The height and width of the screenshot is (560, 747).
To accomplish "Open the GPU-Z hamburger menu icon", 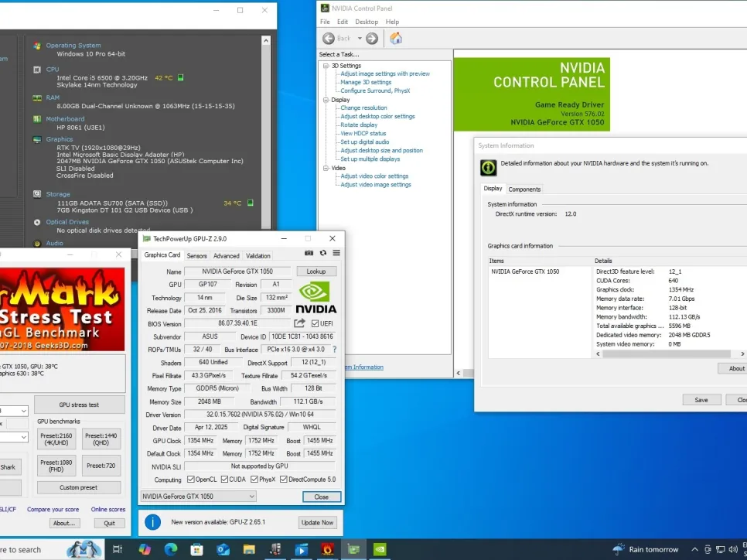I will click(336, 253).
